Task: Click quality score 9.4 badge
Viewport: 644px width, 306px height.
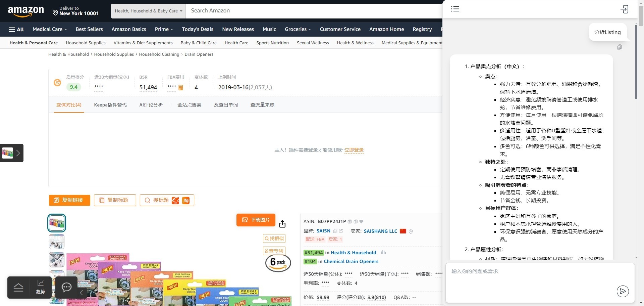Action: (74, 87)
